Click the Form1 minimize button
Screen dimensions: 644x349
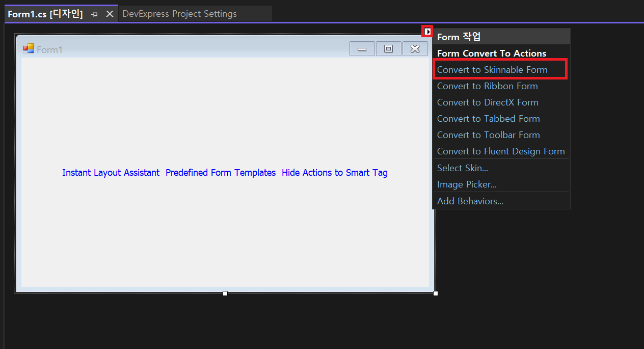click(x=362, y=49)
